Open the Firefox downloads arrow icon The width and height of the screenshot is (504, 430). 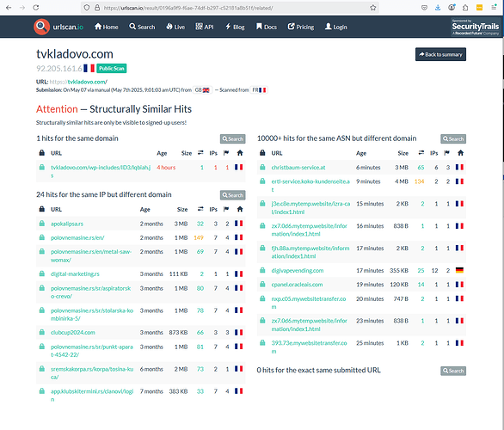click(438, 8)
